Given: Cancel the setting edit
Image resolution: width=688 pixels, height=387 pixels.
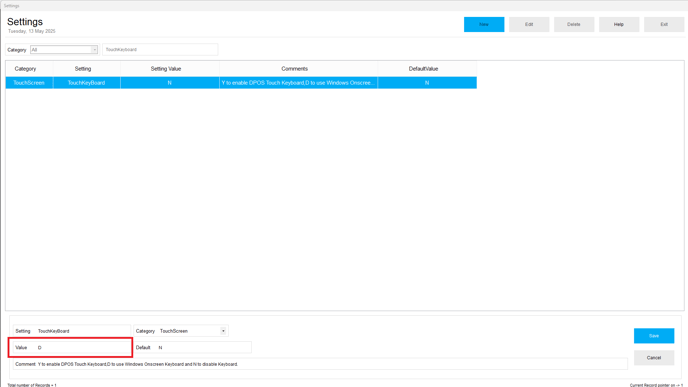Looking at the screenshot, I should [654, 358].
